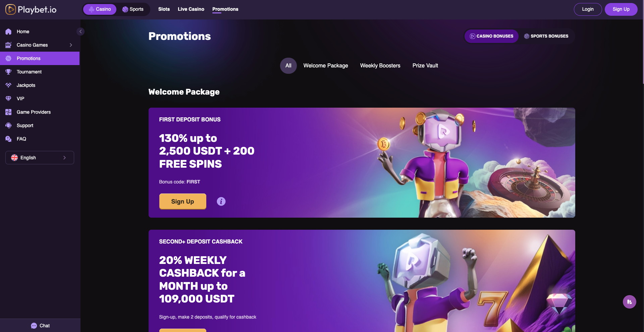Image resolution: width=644 pixels, height=332 pixels.
Task: Click the Login button
Action: click(x=588, y=9)
